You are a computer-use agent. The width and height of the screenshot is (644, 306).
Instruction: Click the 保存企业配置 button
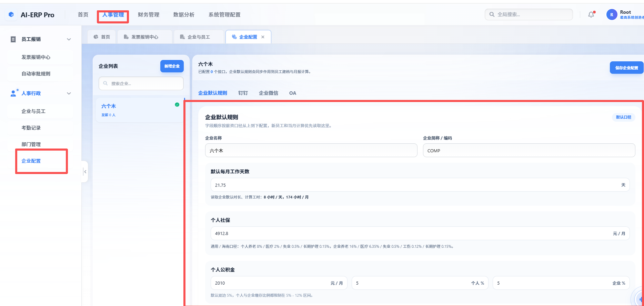tap(627, 68)
